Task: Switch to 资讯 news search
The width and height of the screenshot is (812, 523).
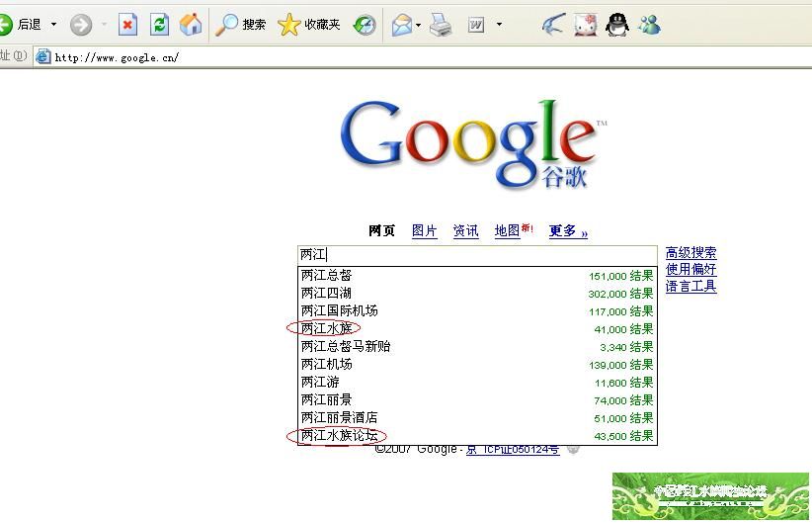Action: pos(465,230)
